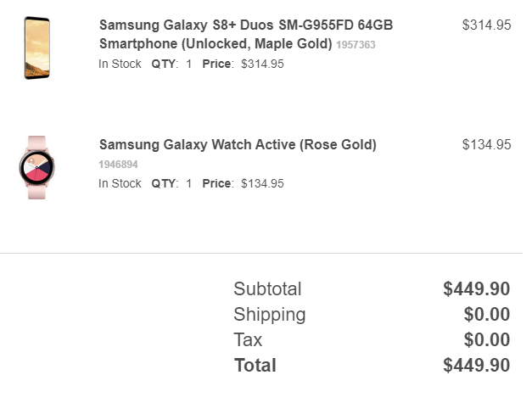The height and width of the screenshot is (403, 532).
Task: Open Samsung Galaxy S8+ Duos product title
Action: tap(246, 34)
